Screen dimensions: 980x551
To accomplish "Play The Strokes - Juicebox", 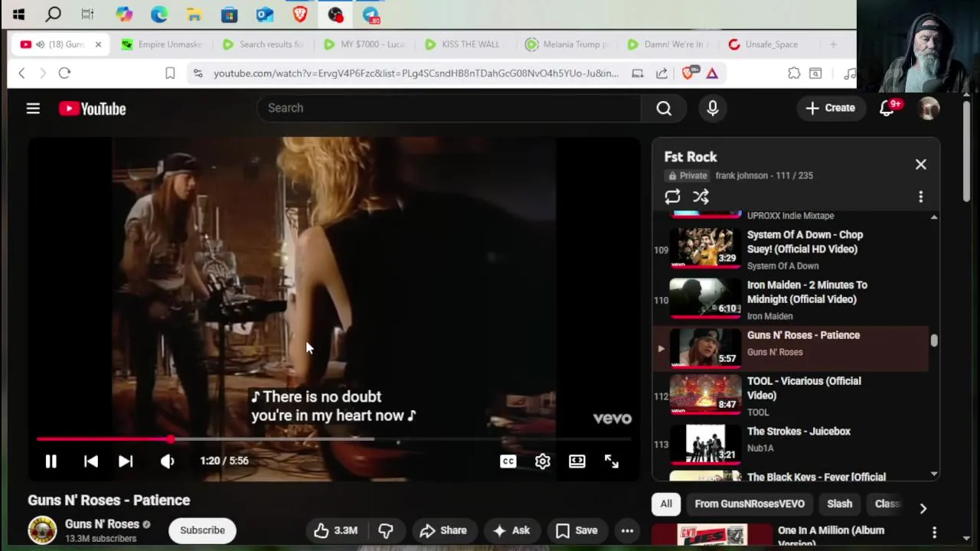I will 790,444.
